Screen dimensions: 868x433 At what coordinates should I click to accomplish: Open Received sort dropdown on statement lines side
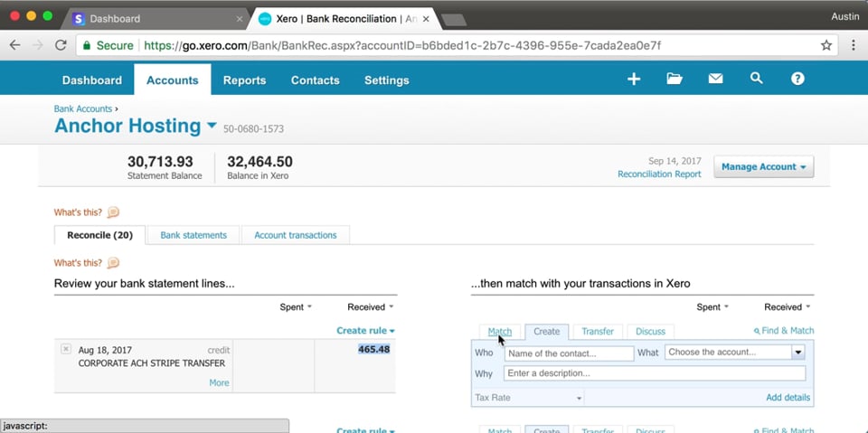pyautogui.click(x=371, y=306)
